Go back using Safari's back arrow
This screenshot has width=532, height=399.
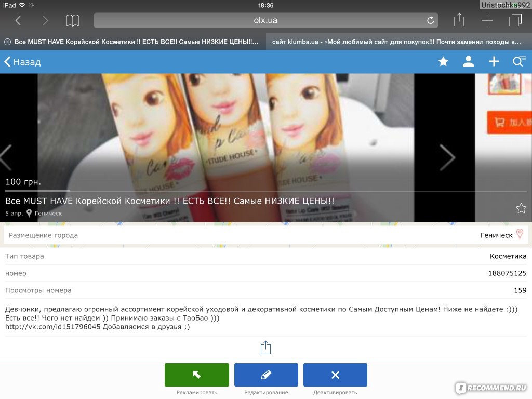point(18,21)
